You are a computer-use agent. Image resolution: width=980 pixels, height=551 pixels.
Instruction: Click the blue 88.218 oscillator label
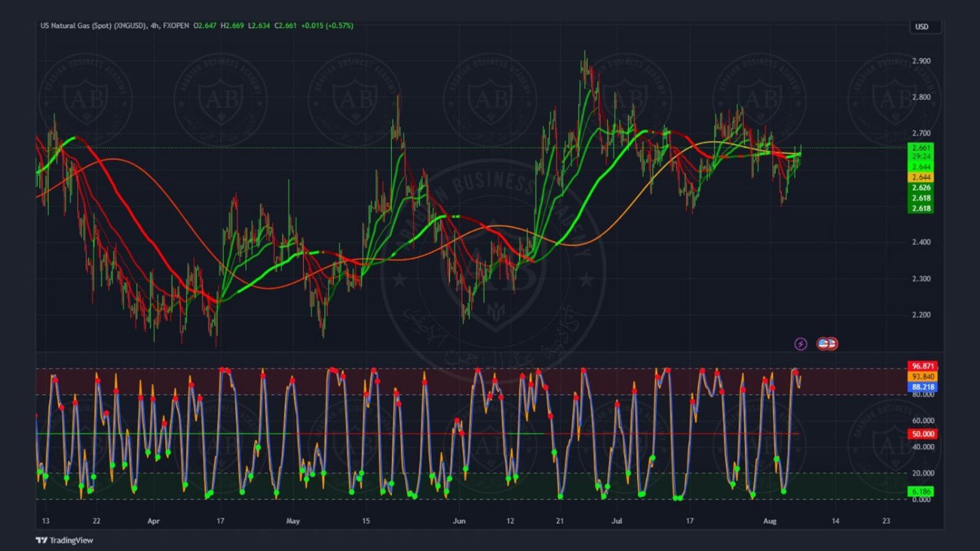tap(923, 386)
